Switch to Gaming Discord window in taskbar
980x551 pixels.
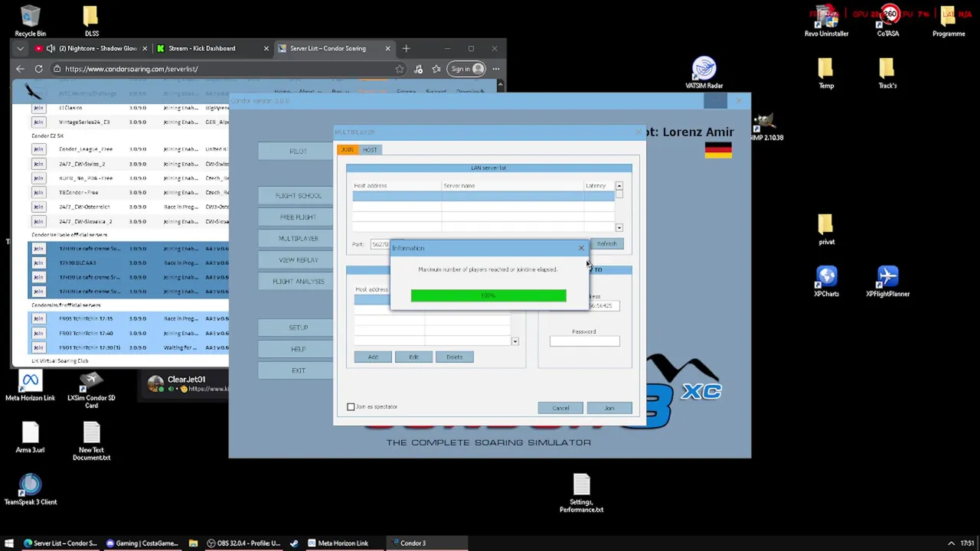click(142, 543)
